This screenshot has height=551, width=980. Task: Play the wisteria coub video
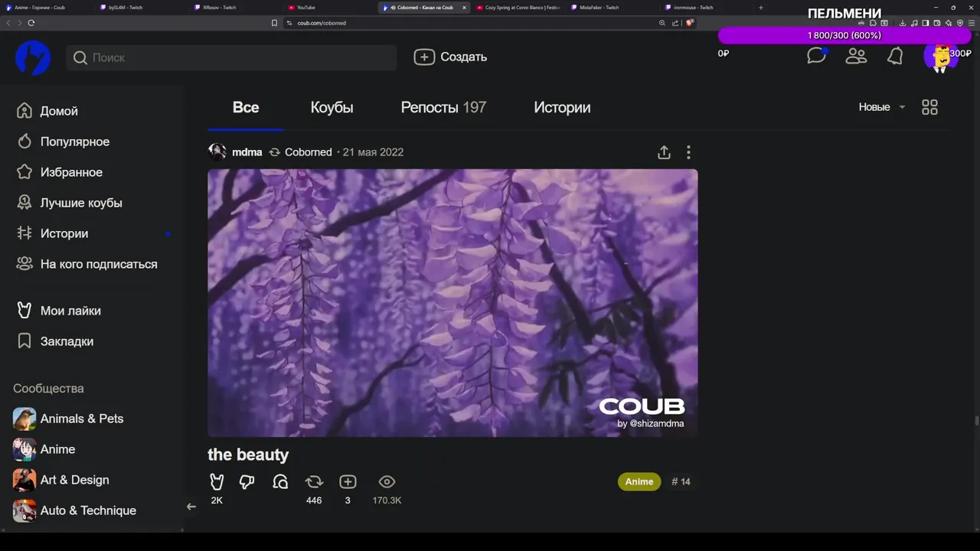click(452, 303)
